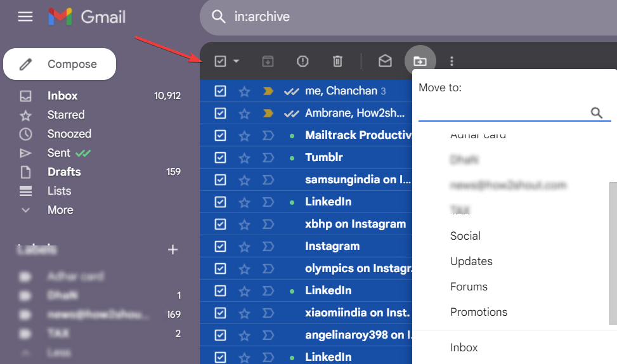Toggle importance marker on samsungindia email
This screenshot has width=617, height=364.
tap(268, 180)
